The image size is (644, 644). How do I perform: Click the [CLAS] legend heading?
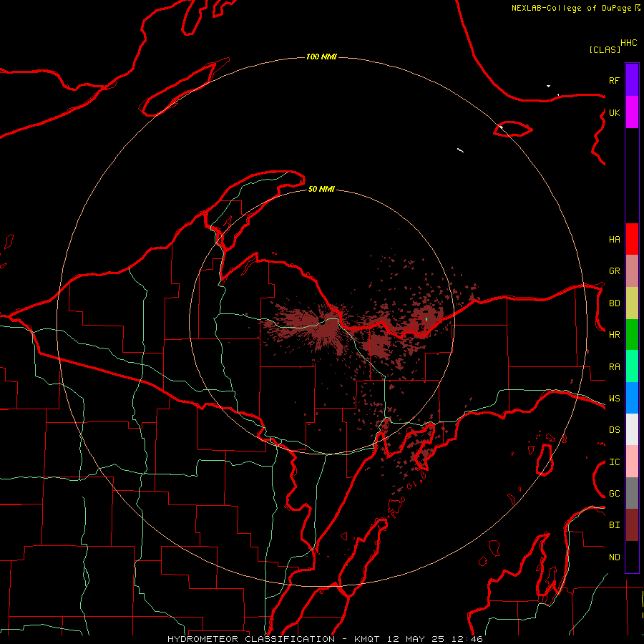pos(605,49)
